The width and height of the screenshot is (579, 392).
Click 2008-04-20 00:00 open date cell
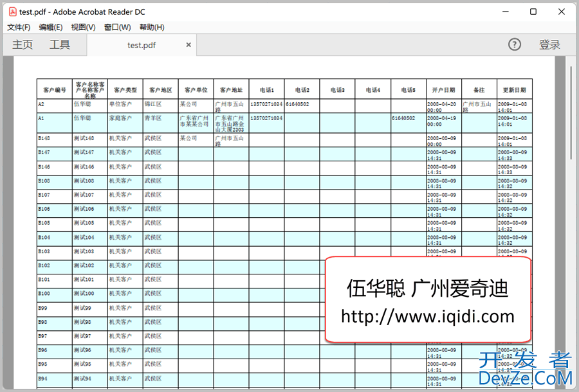click(444, 106)
